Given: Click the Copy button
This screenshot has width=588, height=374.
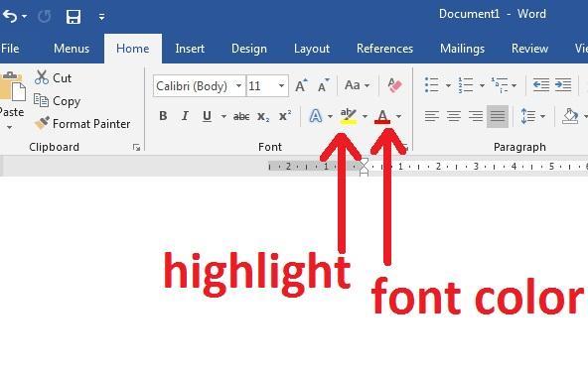Looking at the screenshot, I should [57, 101].
